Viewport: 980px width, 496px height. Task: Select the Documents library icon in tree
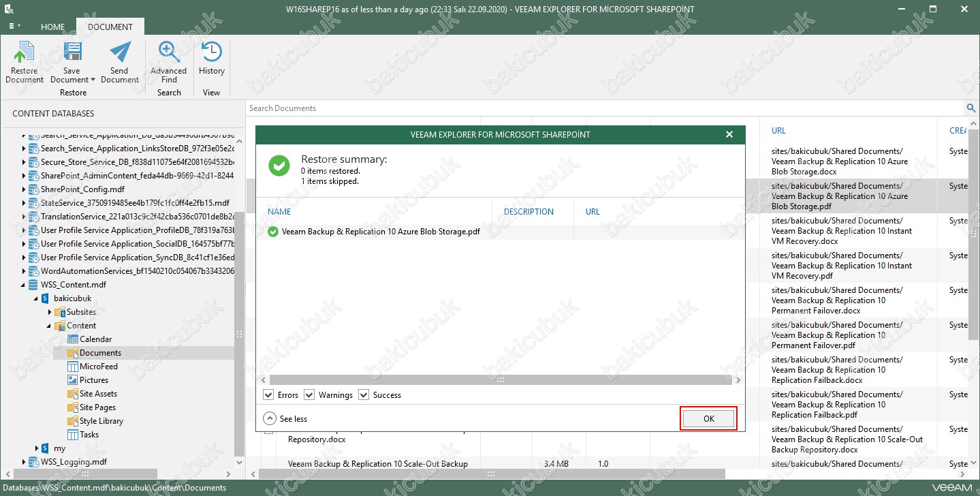[x=73, y=353]
